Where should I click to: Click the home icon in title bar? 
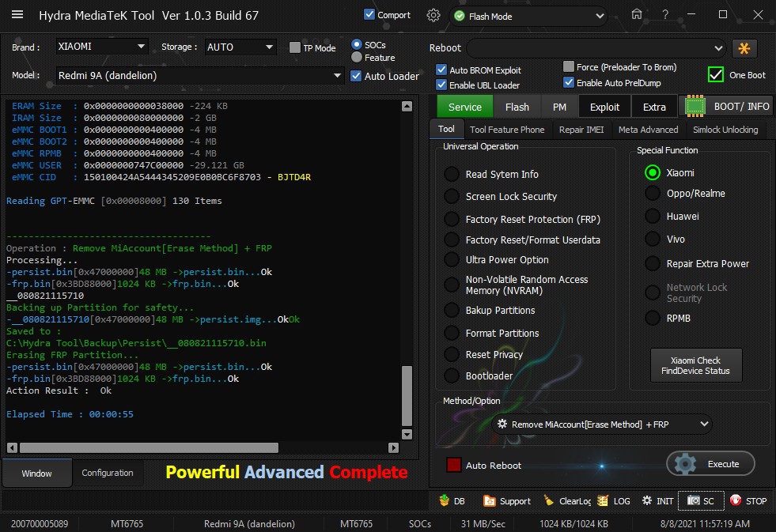(637, 14)
